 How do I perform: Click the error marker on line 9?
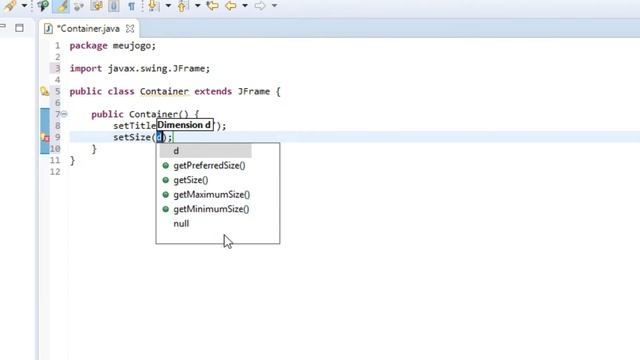coord(45,138)
